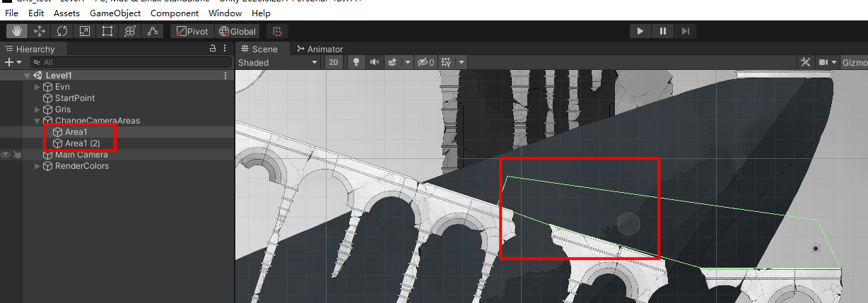Image resolution: width=868 pixels, height=303 pixels.
Task: Toggle Pivot handle position
Action: click(x=192, y=31)
